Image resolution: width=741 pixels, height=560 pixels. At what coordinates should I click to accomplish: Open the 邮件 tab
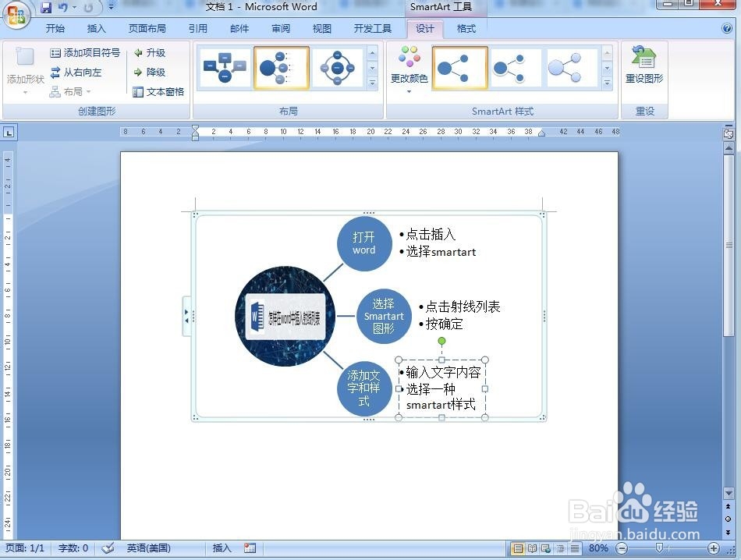point(239,28)
